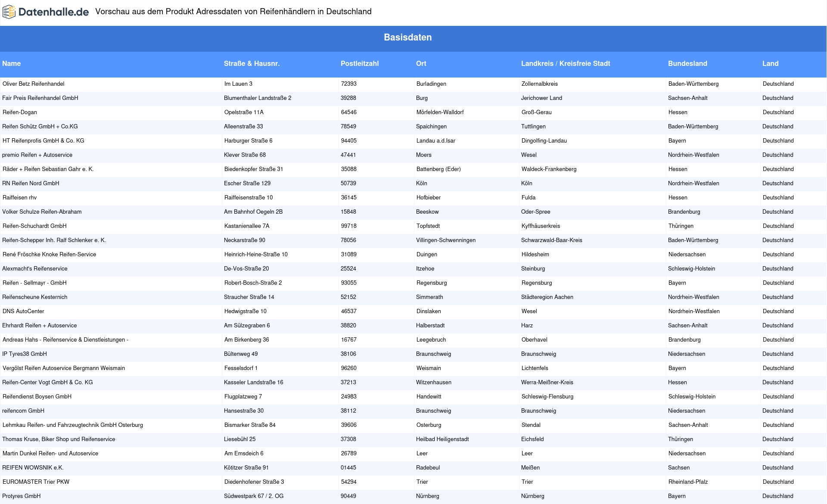Image resolution: width=827 pixels, height=504 pixels.
Task: Click address Opelstraße 11A
Action: 244,112
